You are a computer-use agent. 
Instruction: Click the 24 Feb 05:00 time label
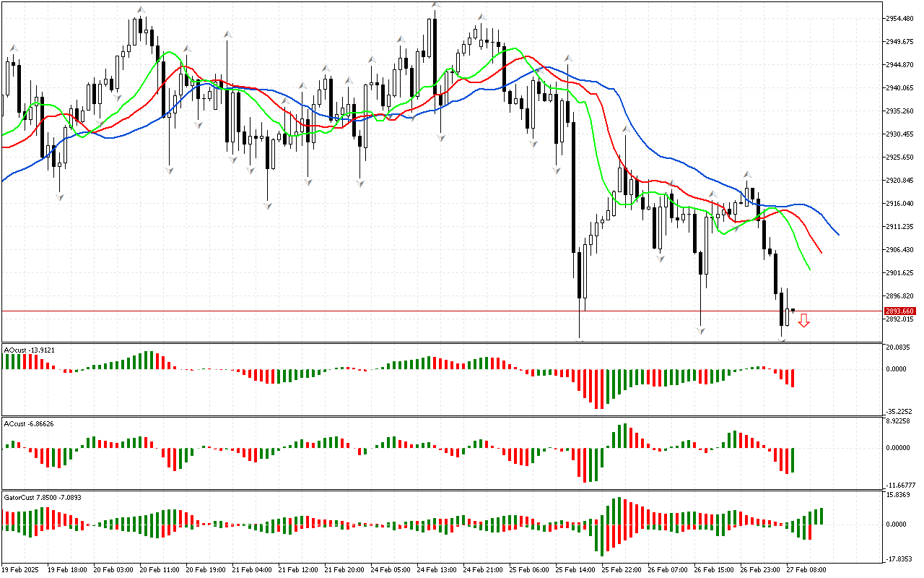coord(391,570)
